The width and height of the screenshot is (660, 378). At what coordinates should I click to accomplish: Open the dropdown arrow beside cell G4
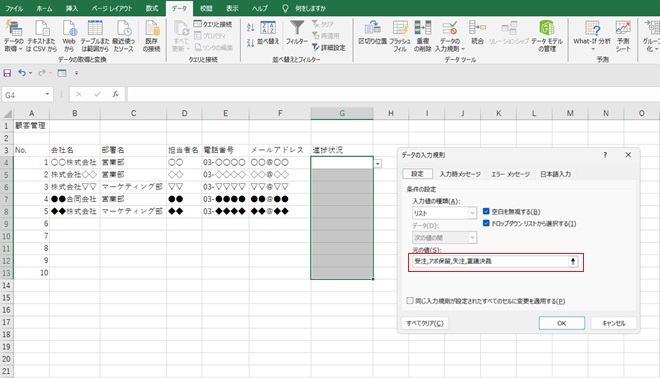(378, 164)
